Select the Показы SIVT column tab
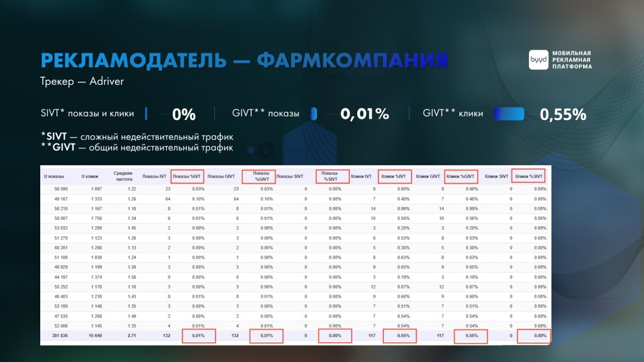 pos(292,176)
